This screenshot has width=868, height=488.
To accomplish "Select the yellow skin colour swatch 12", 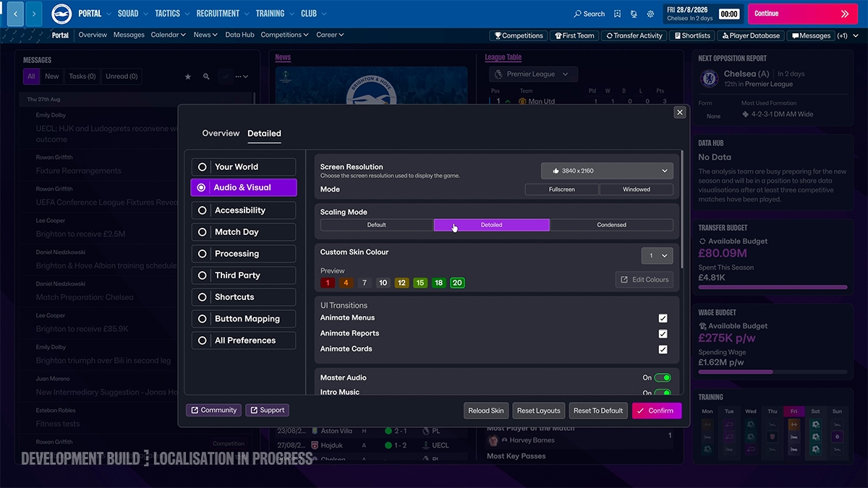I will [401, 283].
